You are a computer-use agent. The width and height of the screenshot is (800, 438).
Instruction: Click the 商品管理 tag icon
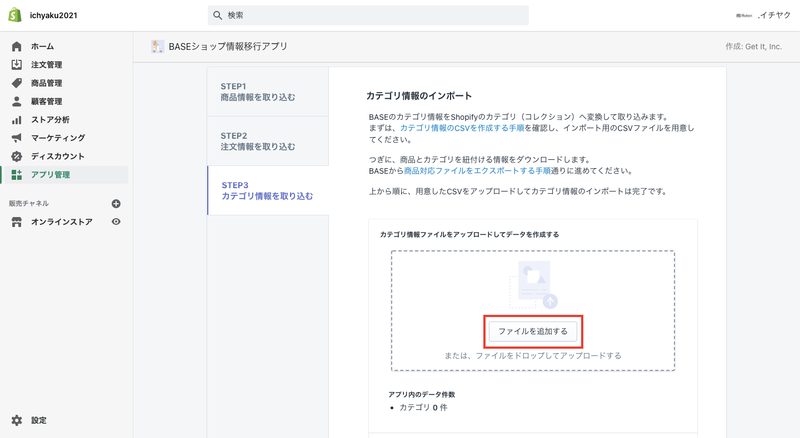pyautogui.click(x=16, y=83)
